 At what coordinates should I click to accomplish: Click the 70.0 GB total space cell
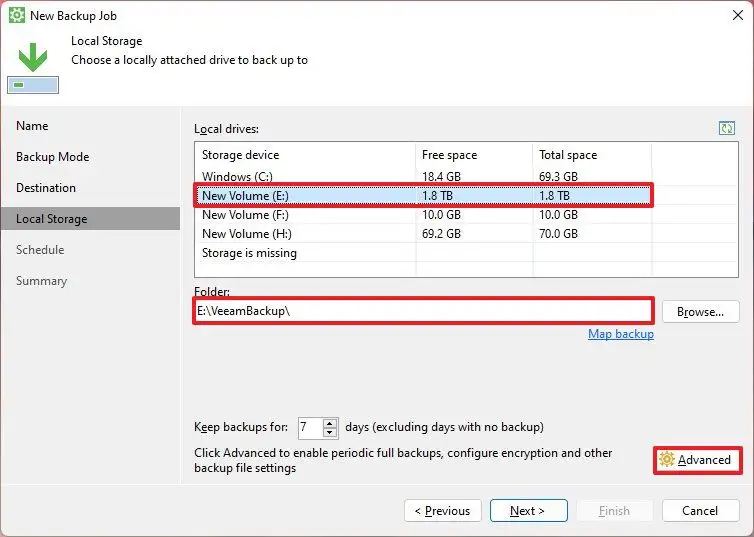pos(558,234)
